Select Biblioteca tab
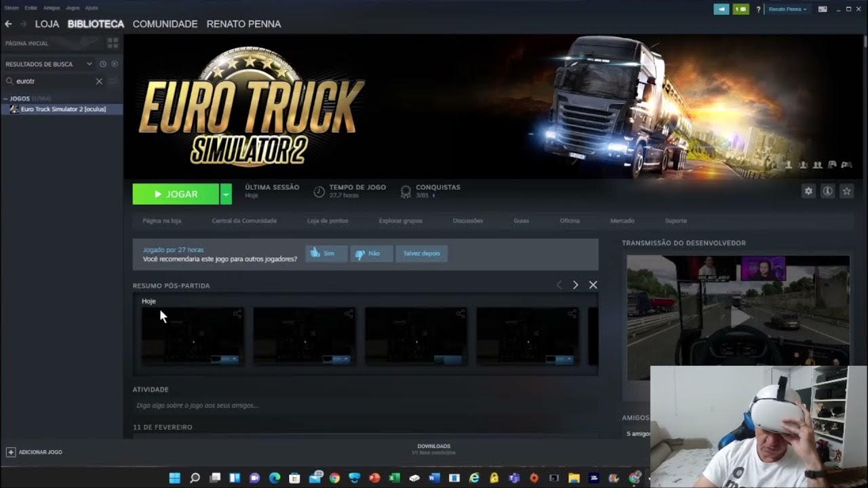The image size is (868, 488). click(x=96, y=24)
